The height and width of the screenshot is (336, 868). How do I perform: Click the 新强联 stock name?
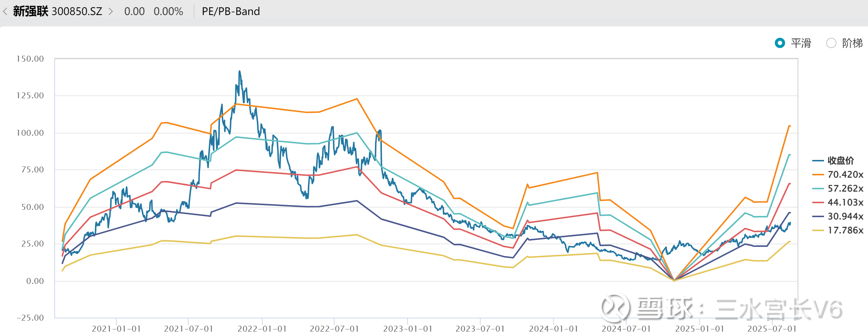click(30, 12)
